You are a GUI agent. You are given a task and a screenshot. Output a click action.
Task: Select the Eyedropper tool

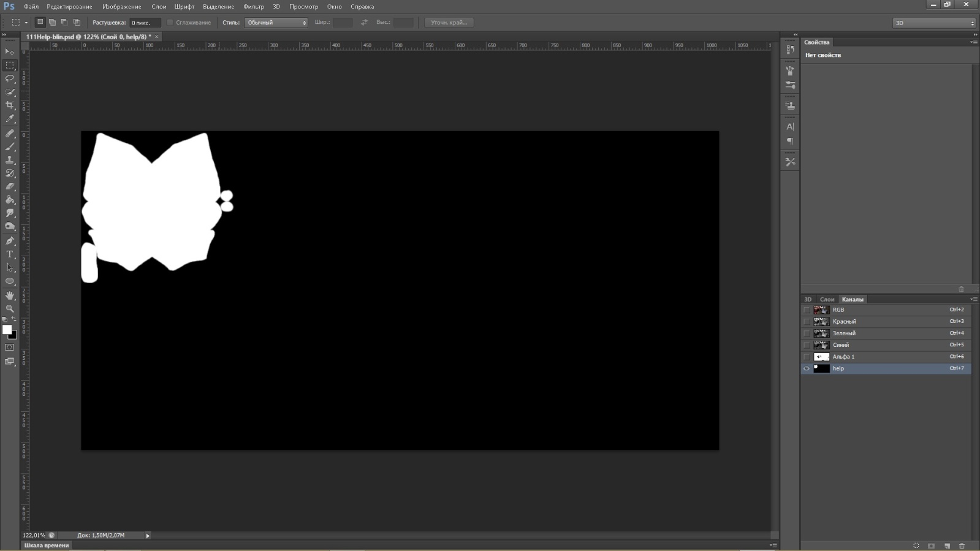[x=10, y=119]
